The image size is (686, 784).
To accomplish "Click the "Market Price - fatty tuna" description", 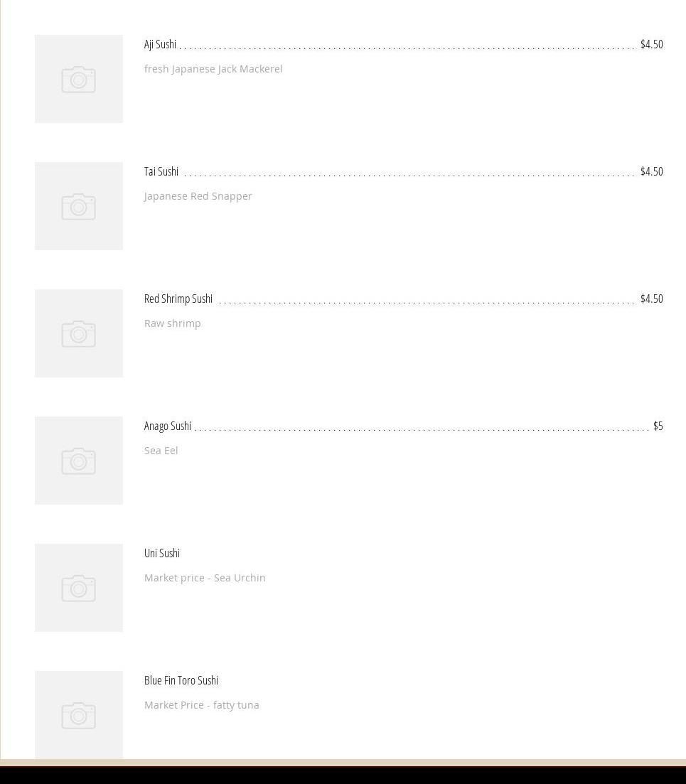I will 202,705.
